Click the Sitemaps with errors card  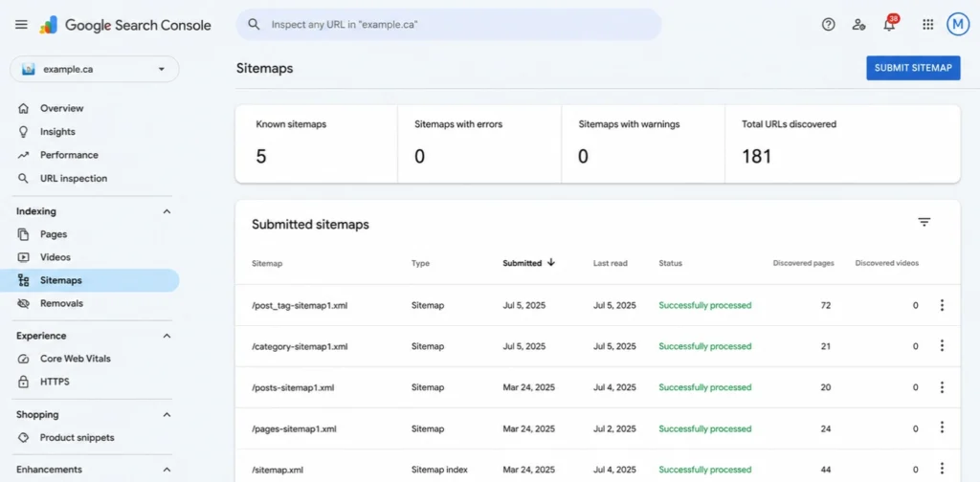(479, 144)
